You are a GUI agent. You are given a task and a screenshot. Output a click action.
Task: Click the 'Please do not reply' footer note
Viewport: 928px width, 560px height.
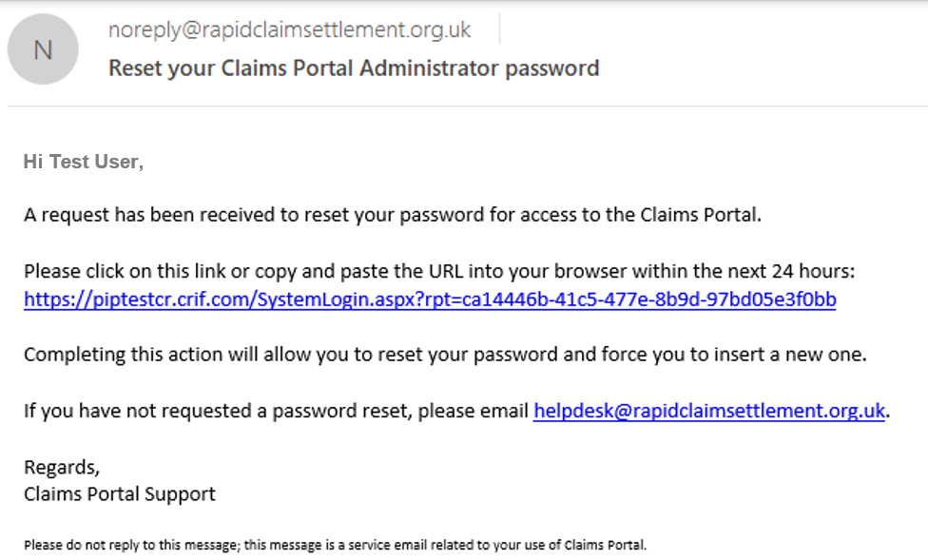[335, 545]
